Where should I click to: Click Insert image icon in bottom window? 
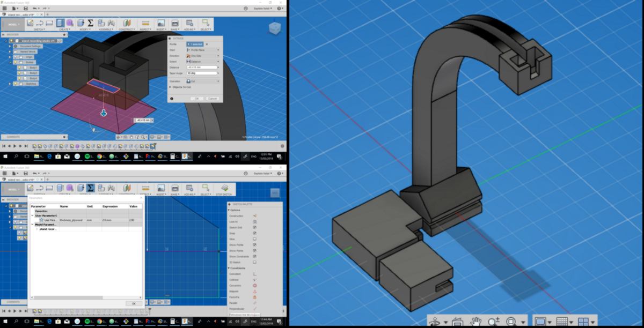pyautogui.click(x=160, y=187)
